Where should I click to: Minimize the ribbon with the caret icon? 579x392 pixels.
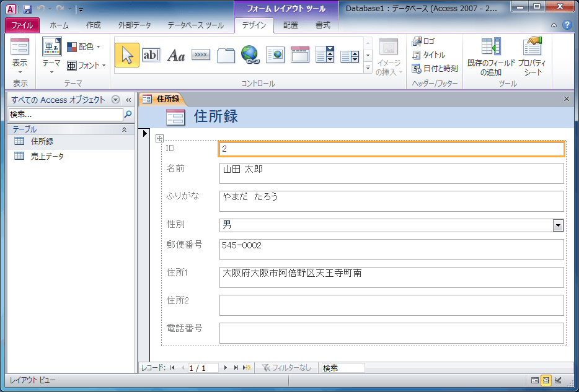pos(554,25)
